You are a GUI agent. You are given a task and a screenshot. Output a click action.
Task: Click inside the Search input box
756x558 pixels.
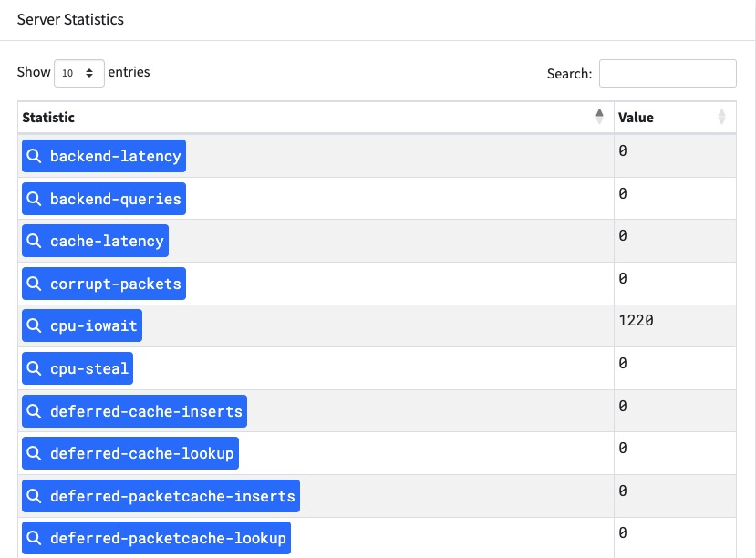pyautogui.click(x=667, y=73)
